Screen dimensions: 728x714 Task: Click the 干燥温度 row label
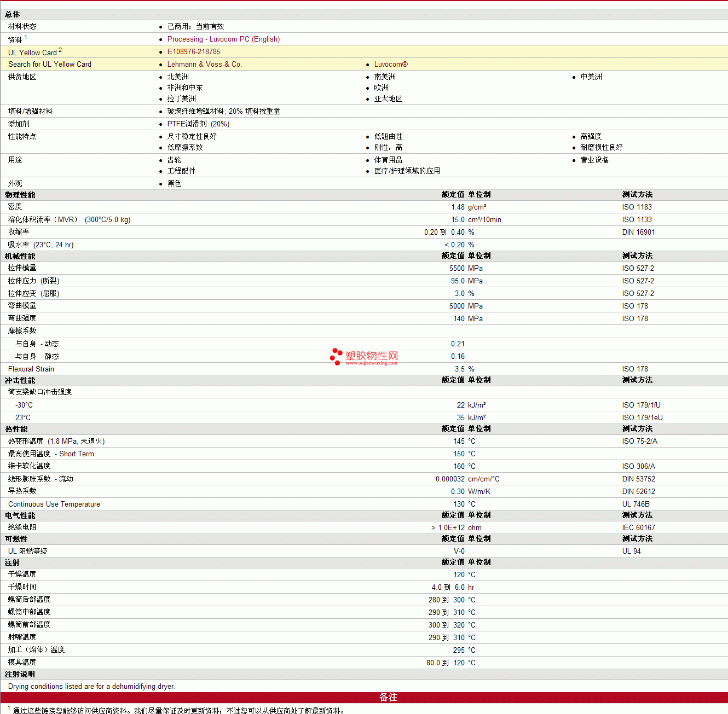(x=22, y=574)
